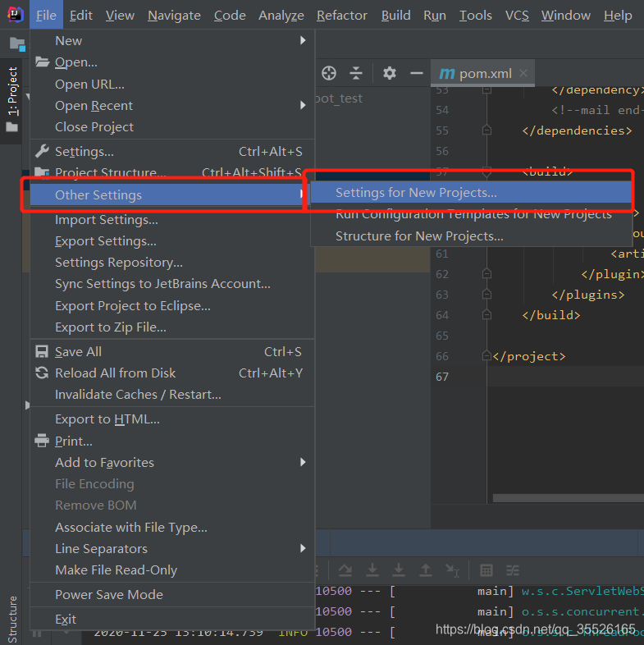Highlight the Other Settings menu entry
The width and height of the screenshot is (644, 645).
click(168, 195)
